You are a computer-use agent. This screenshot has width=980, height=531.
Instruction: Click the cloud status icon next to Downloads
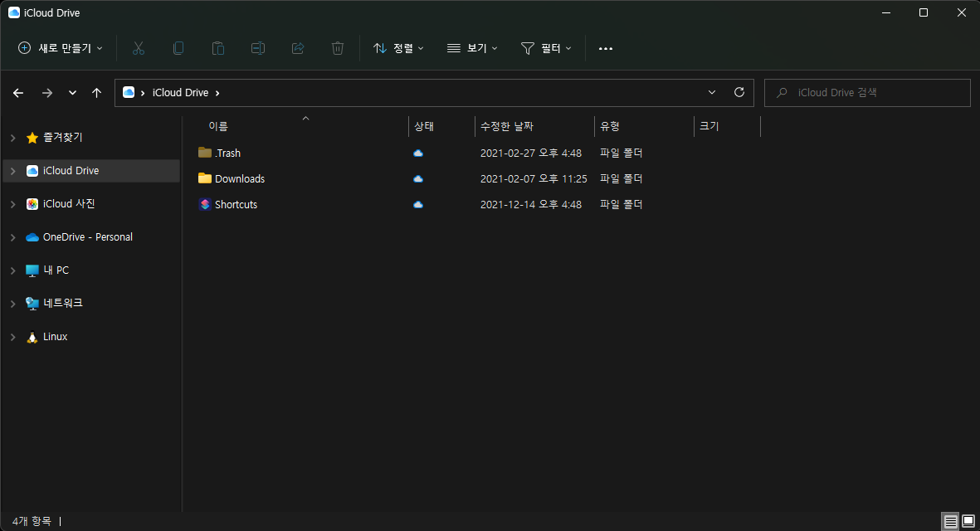pyautogui.click(x=417, y=178)
